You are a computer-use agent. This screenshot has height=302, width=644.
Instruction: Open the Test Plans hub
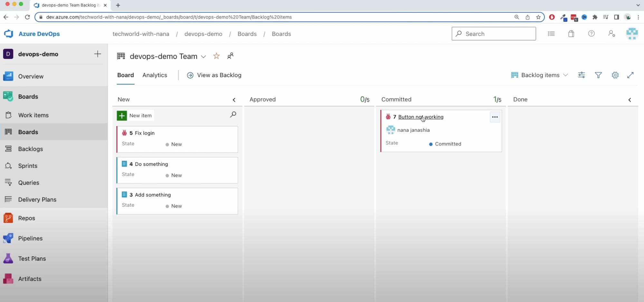pyautogui.click(x=54, y=258)
